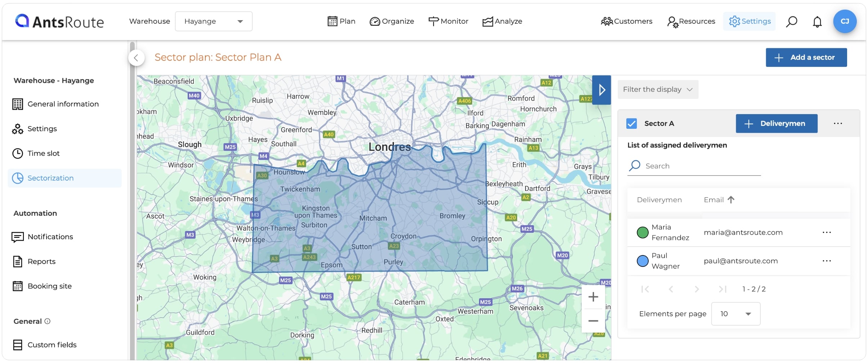Open the Analyze menu
This screenshot has height=363, width=868.
tap(502, 21)
